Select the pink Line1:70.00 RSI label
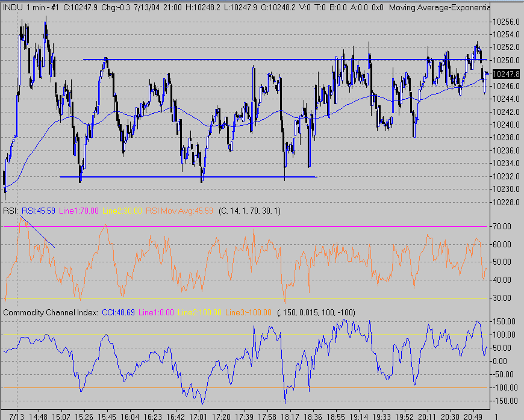524x420 pixels. pyautogui.click(x=81, y=211)
